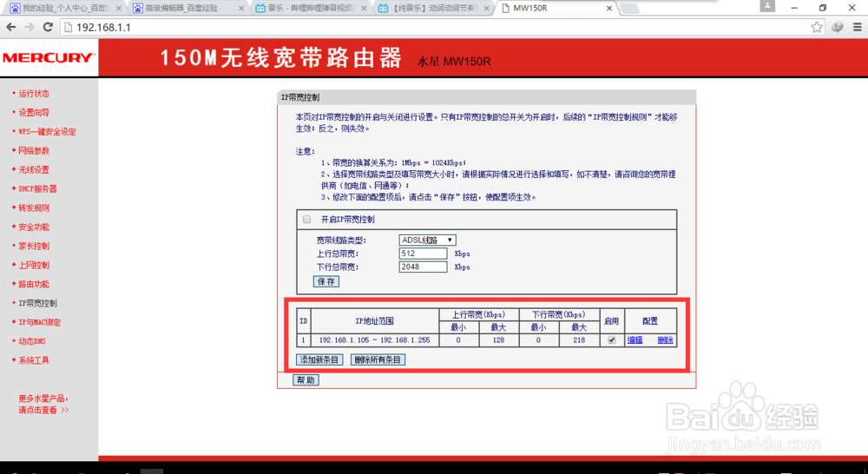Open 运行状态 in sidebar
This screenshot has width=868, height=474.
coord(34,94)
